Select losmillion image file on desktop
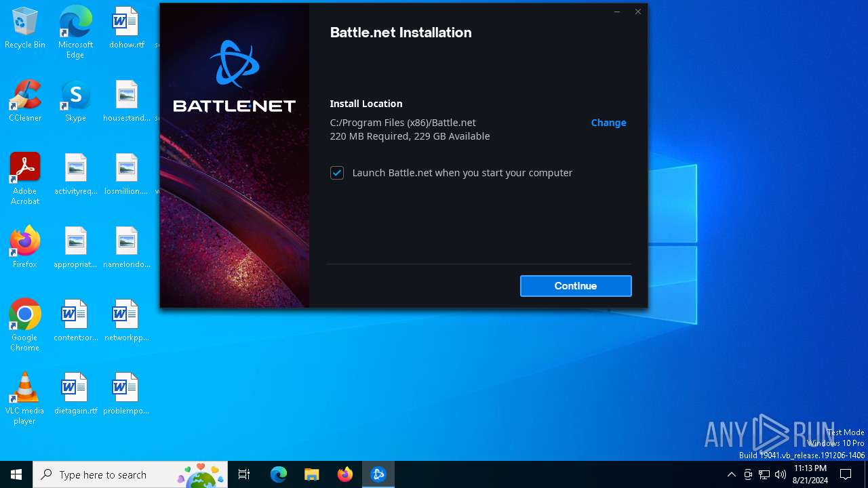868x488 pixels. point(126,175)
